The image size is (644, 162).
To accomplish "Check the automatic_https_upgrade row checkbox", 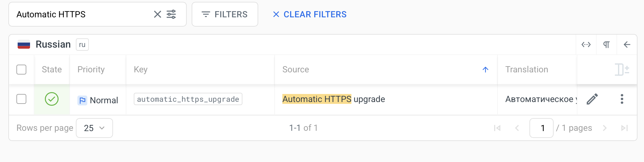I will [21, 99].
